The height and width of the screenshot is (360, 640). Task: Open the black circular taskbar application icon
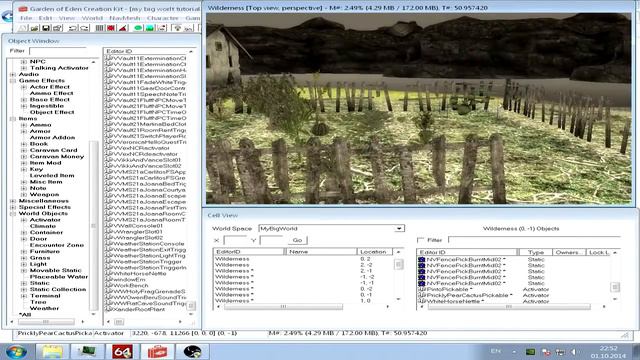click(192, 351)
